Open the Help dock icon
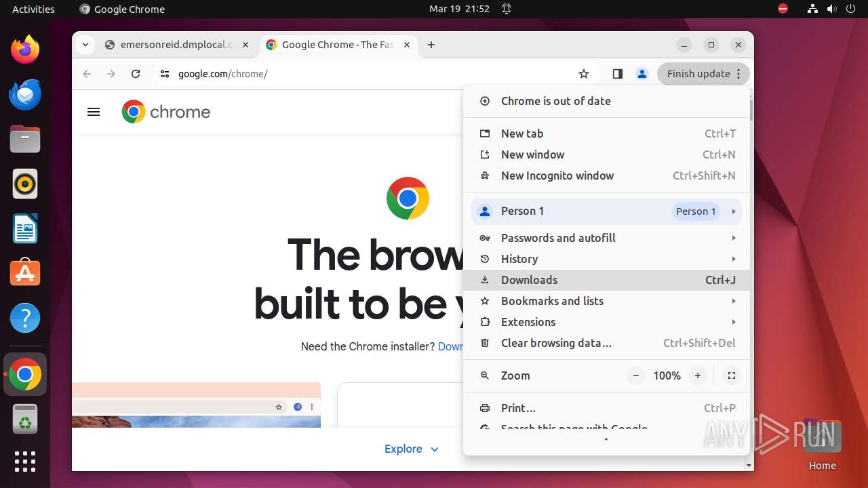The height and width of the screenshot is (488, 868). click(25, 318)
